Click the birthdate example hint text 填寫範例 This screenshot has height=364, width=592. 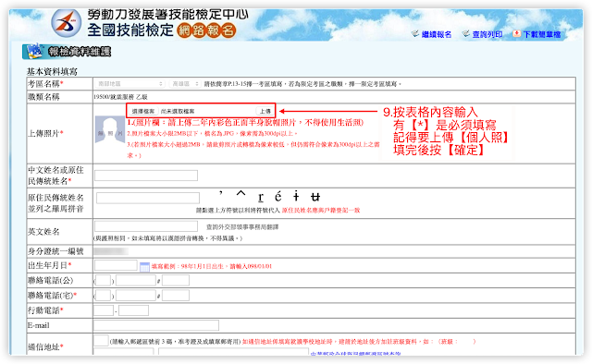212,266
